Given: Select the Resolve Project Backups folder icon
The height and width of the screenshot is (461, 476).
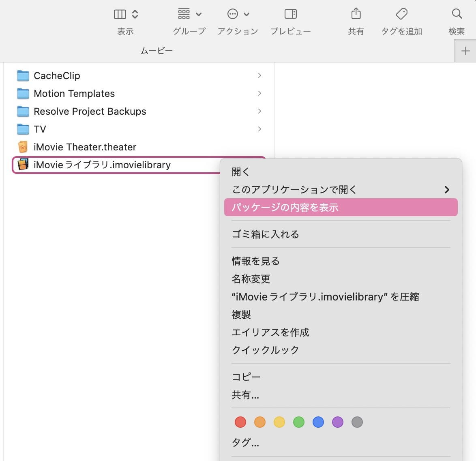Looking at the screenshot, I should pyautogui.click(x=23, y=111).
